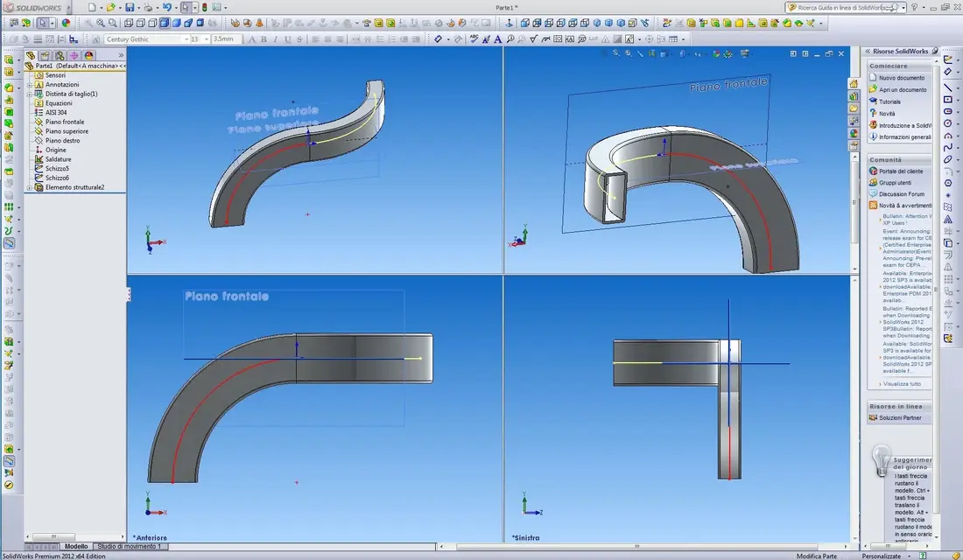Pin the Risorse SolidWorks task pane
The width and height of the screenshot is (963, 560).
click(x=935, y=51)
